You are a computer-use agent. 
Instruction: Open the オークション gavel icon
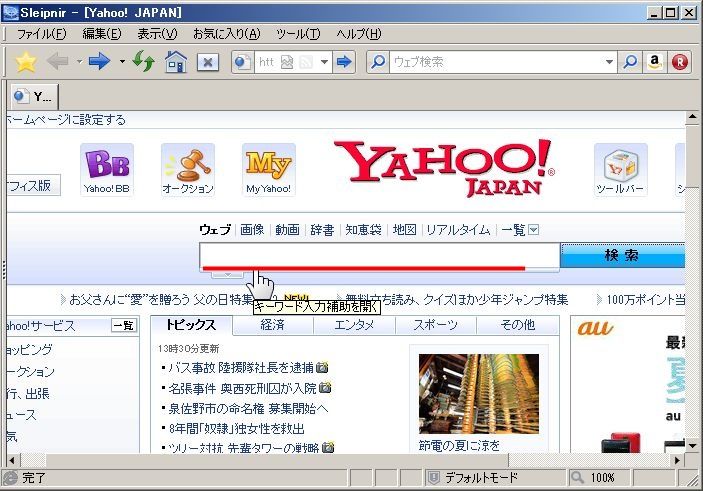coord(187,170)
